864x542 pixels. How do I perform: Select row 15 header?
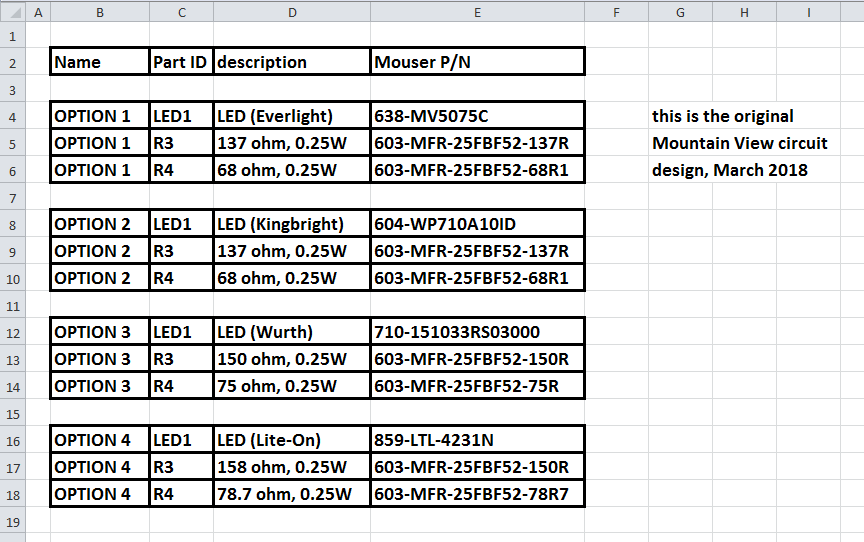[13, 414]
